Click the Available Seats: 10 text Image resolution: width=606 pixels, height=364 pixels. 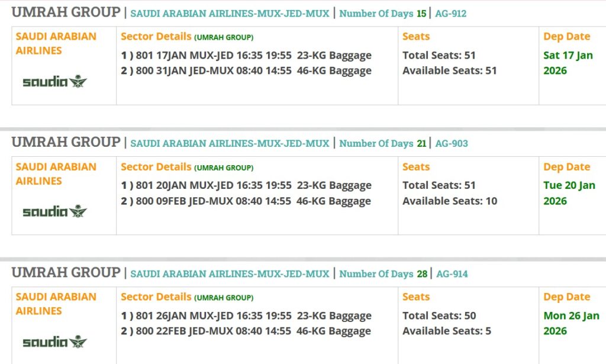[x=450, y=201]
